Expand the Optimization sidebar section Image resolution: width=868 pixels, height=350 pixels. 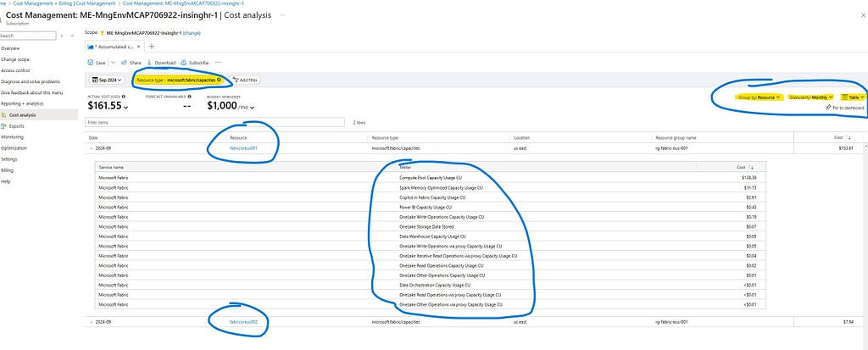(x=14, y=147)
